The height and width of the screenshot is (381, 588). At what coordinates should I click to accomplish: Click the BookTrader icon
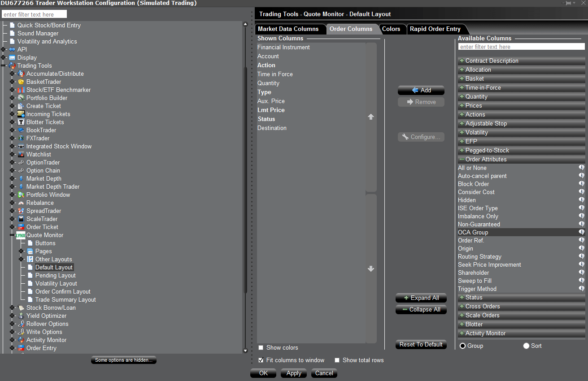point(21,130)
